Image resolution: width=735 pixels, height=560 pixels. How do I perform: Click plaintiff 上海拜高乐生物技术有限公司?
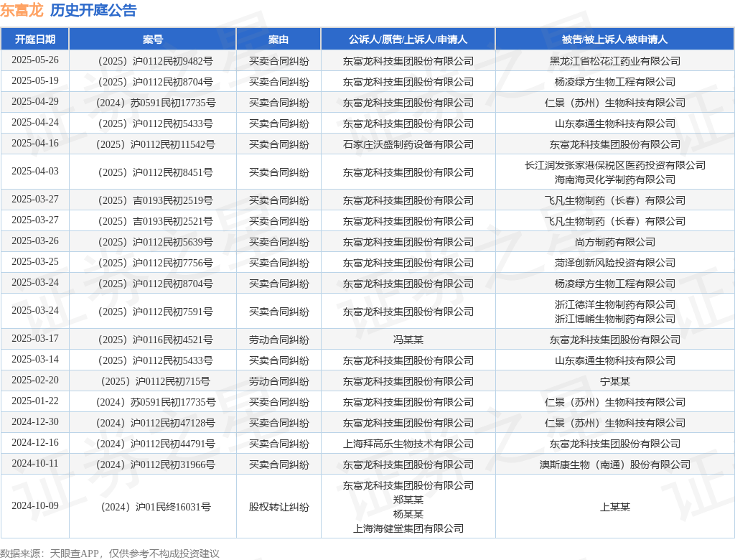point(408,444)
